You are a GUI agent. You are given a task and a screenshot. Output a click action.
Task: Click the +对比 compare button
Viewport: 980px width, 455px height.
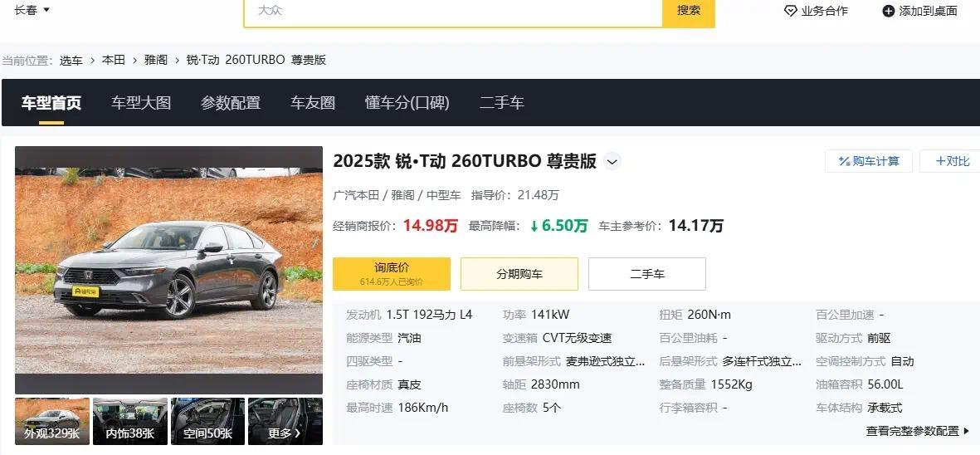coord(951,161)
